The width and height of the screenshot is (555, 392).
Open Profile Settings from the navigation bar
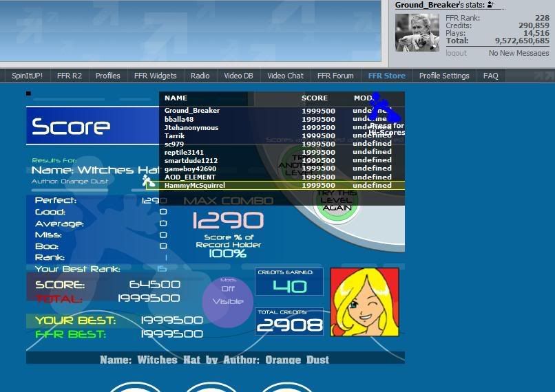pyautogui.click(x=444, y=76)
